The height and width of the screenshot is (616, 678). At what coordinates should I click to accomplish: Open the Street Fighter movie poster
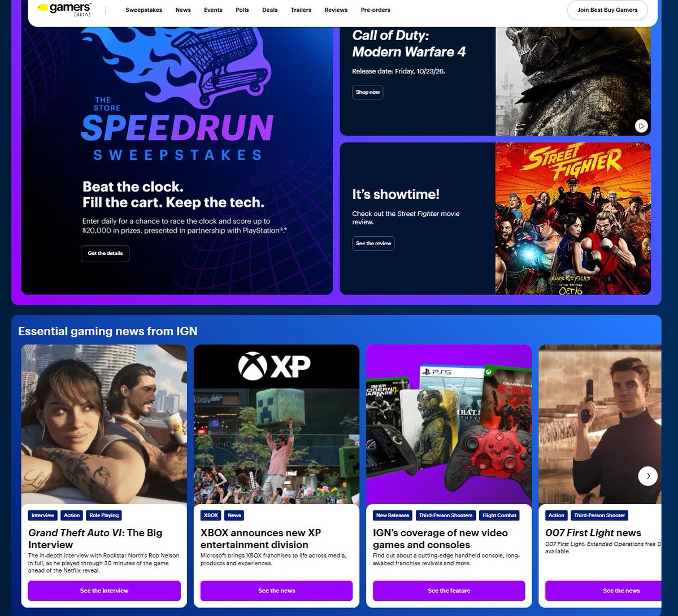pos(573,219)
